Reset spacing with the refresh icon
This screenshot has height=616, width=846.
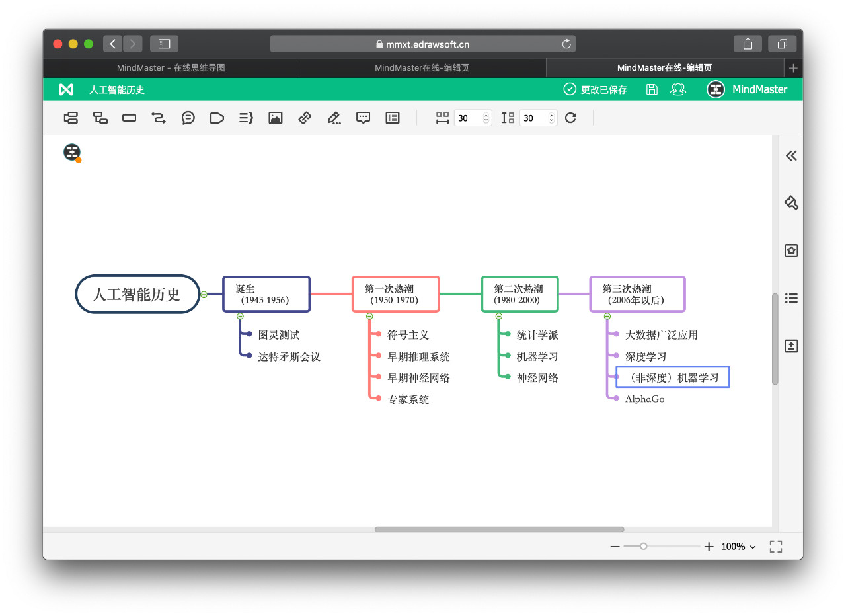[x=571, y=118]
